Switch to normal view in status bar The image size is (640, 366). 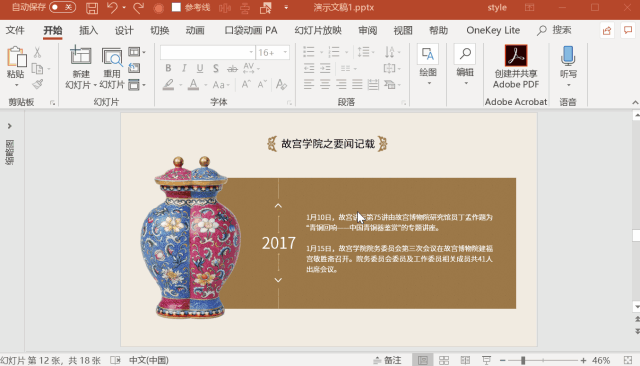pyautogui.click(x=423, y=360)
